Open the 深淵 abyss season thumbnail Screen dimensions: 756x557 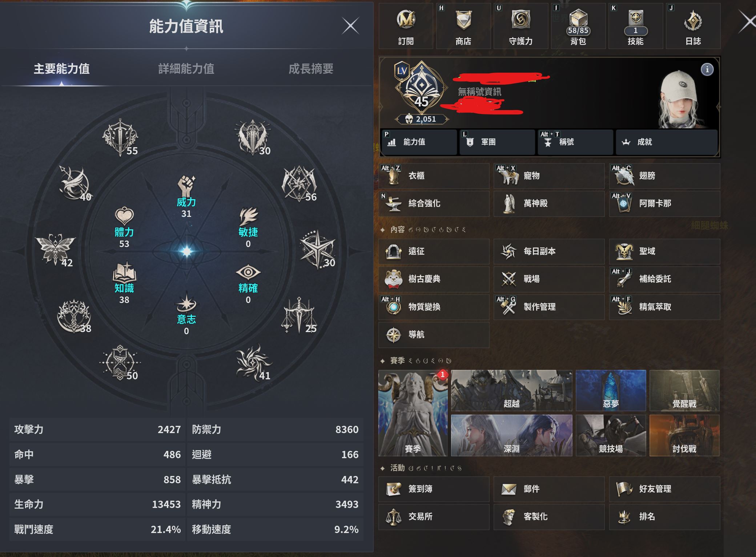tap(511, 435)
